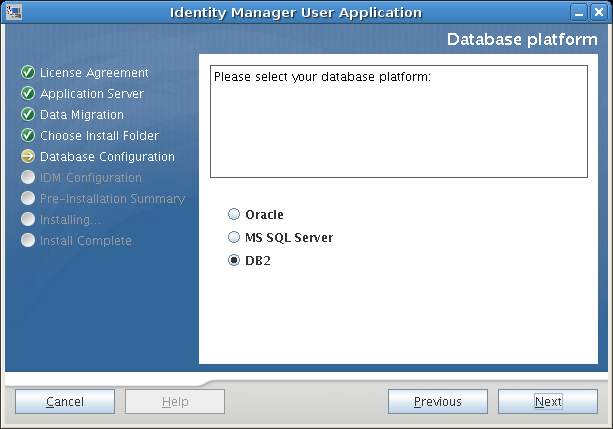The height and width of the screenshot is (429, 613).
Task: Click the Data Migration checkmark icon
Action: [28, 115]
